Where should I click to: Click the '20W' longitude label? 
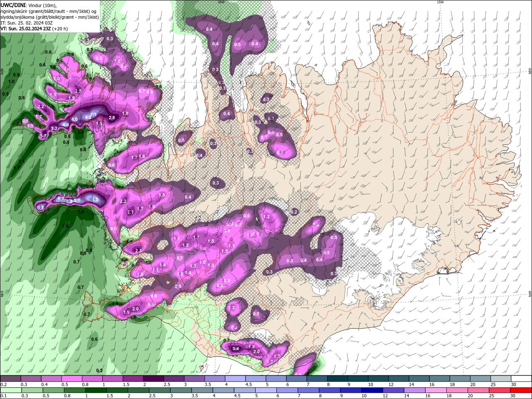pyautogui.click(x=221, y=2)
